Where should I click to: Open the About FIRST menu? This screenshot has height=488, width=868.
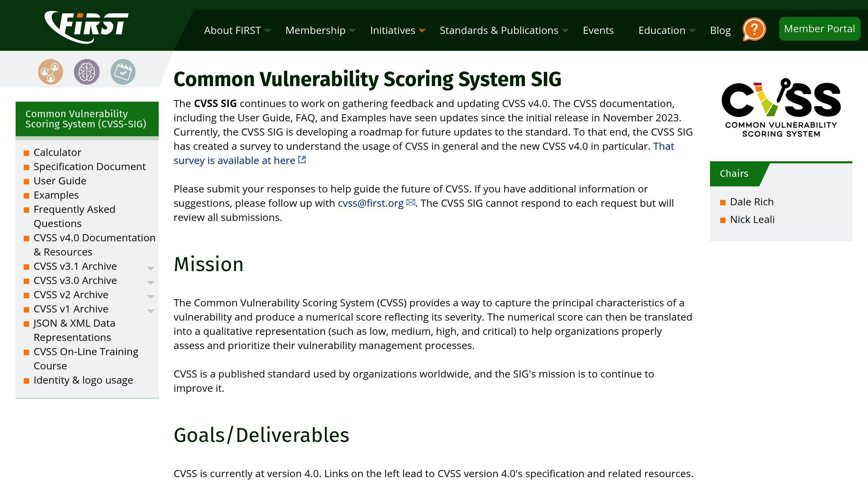pyautogui.click(x=233, y=30)
